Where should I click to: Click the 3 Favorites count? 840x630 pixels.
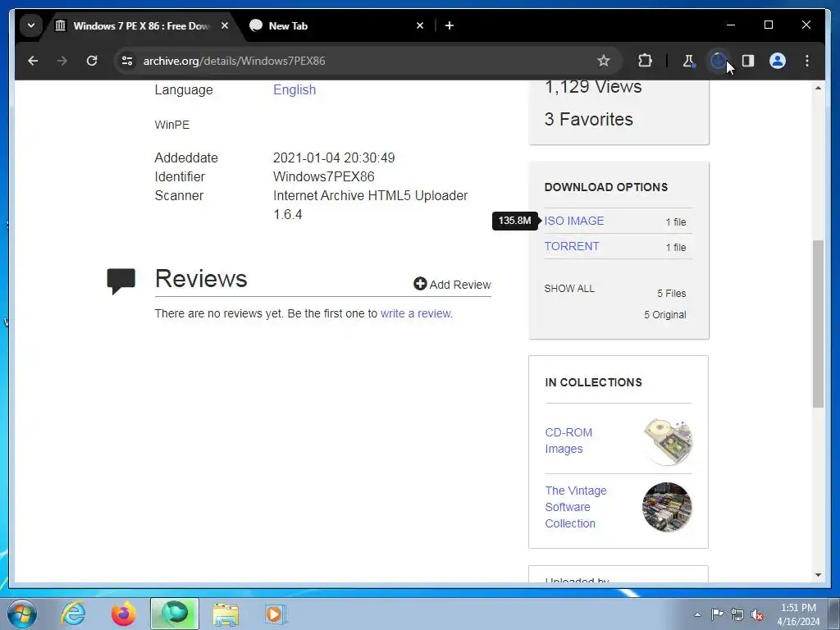(x=588, y=119)
